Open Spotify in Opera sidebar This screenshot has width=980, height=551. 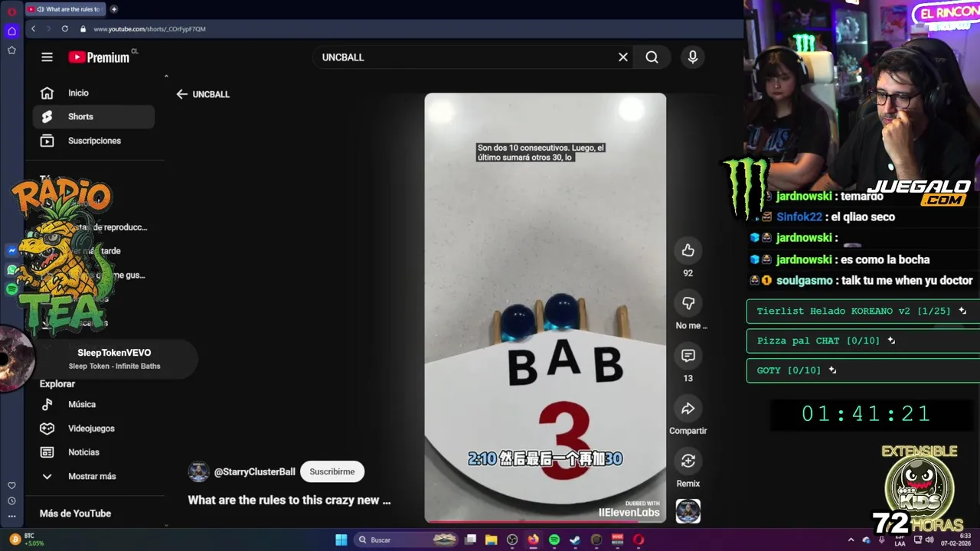click(x=11, y=289)
